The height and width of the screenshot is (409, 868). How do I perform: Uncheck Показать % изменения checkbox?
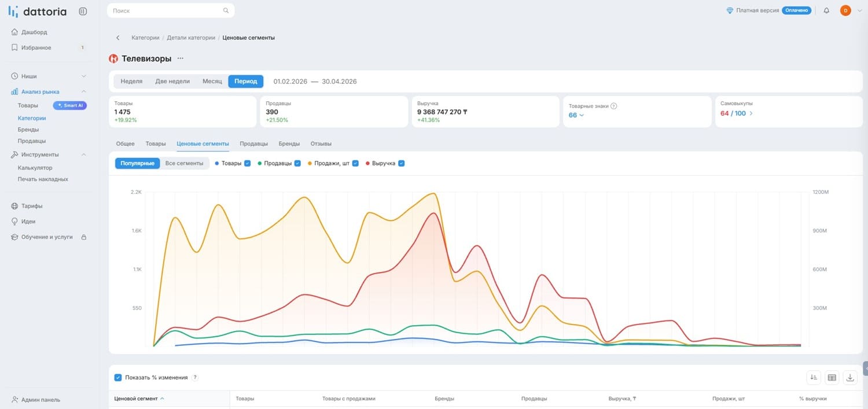(118, 378)
